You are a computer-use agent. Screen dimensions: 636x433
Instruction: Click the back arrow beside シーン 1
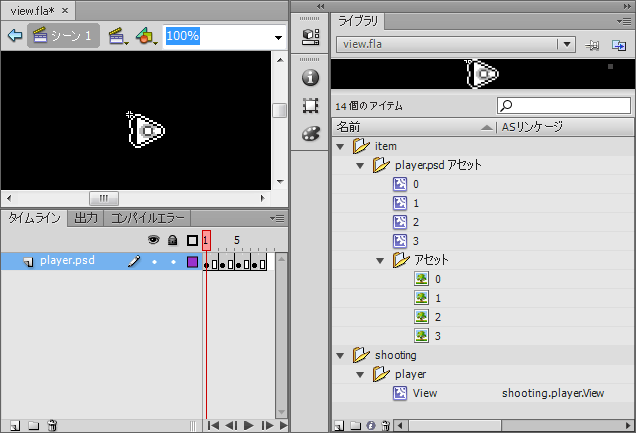click(x=14, y=36)
